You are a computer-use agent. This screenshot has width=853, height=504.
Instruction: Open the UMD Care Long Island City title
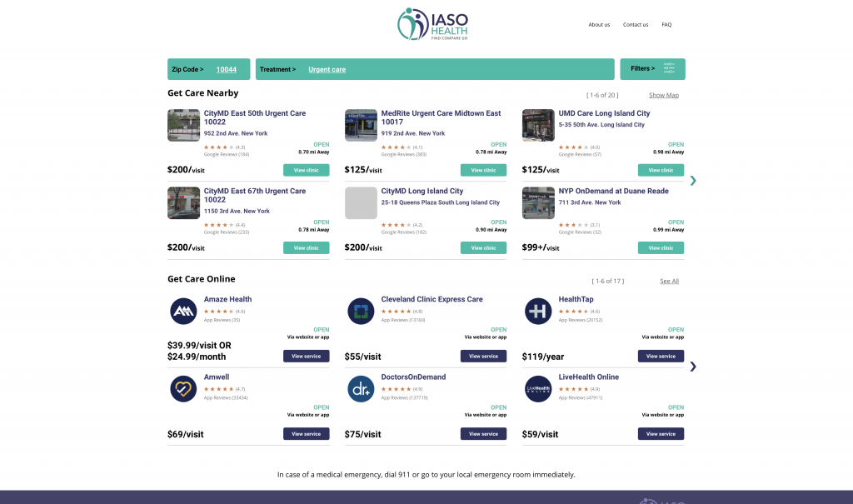604,113
